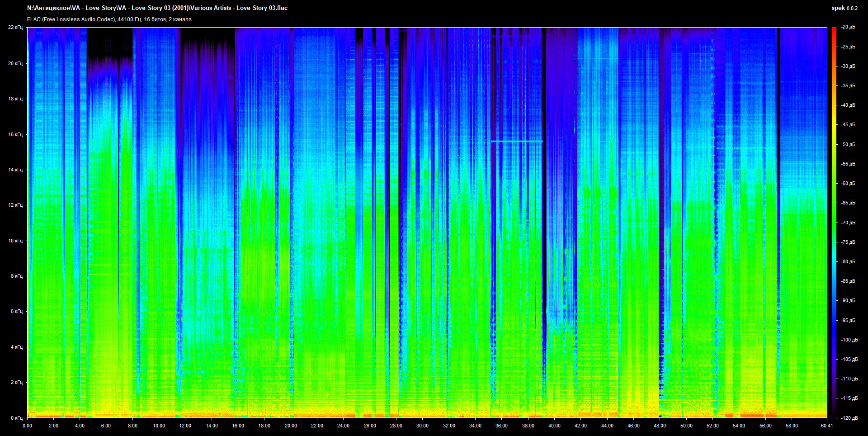The image size is (868, 436).
Task: Click the 46:00 time axis marker
Action: coord(633,426)
